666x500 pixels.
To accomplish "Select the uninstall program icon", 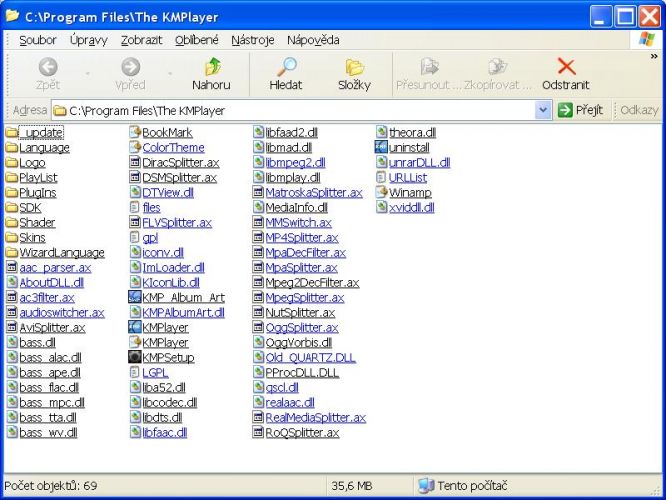I will [x=381, y=147].
